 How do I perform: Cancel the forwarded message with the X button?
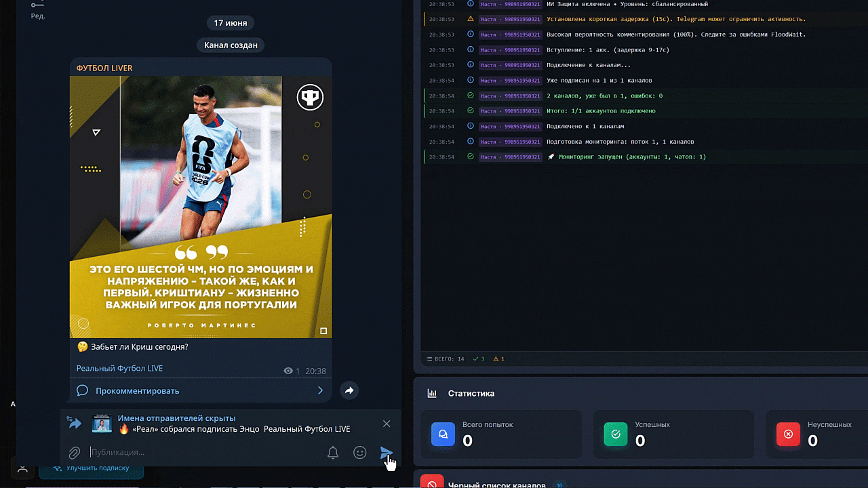pos(387,424)
